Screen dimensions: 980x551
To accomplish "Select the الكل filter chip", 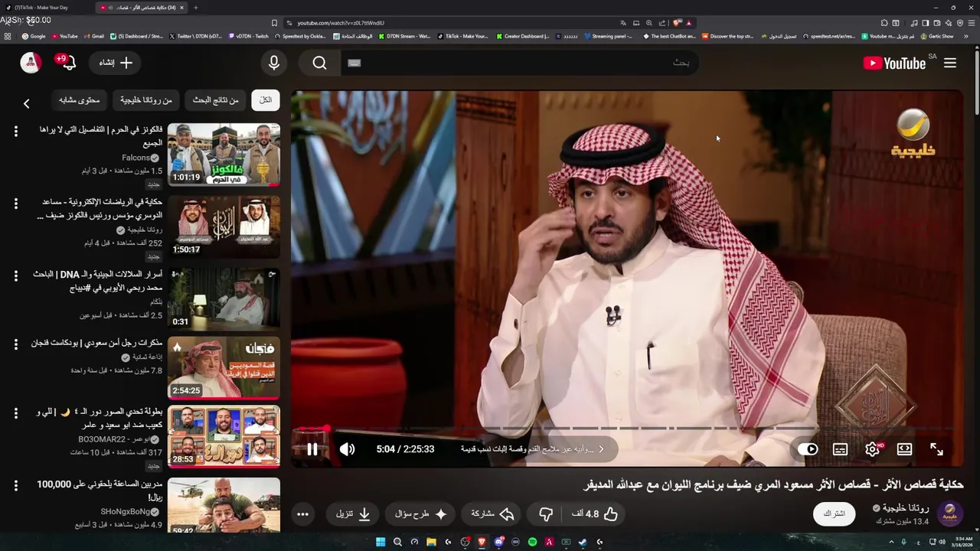I will pyautogui.click(x=266, y=100).
